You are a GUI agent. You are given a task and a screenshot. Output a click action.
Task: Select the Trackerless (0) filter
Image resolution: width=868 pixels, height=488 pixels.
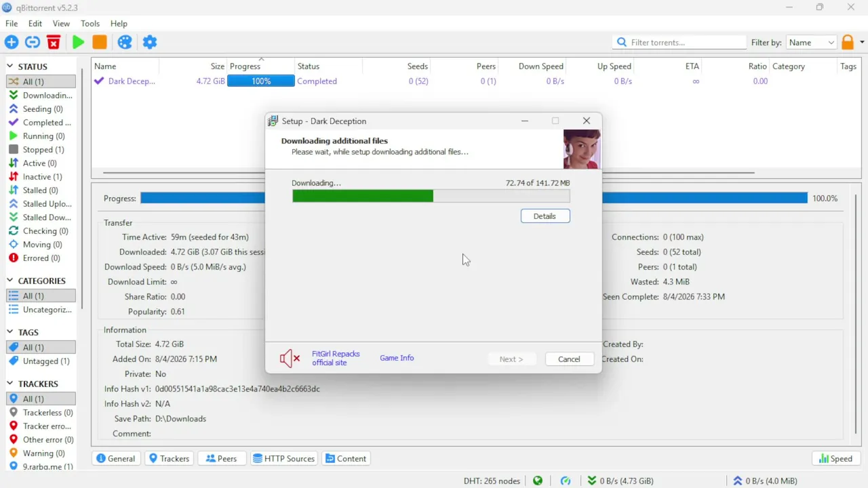point(41,412)
